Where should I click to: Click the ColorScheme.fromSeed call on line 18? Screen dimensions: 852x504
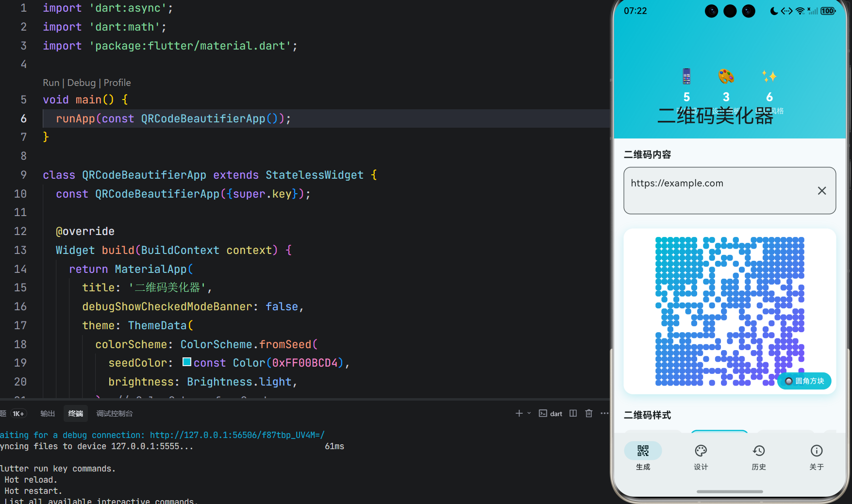(249, 344)
